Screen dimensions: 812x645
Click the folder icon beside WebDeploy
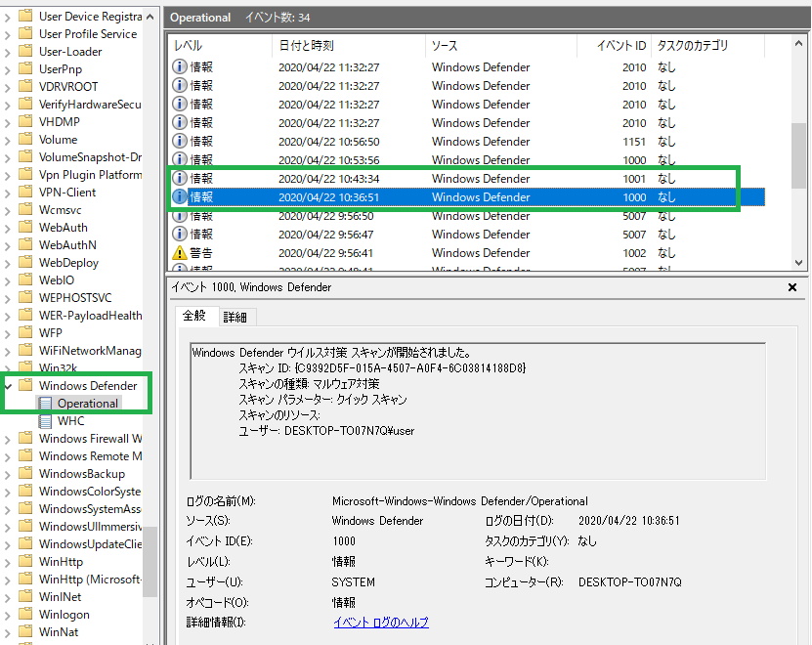pos(25,262)
